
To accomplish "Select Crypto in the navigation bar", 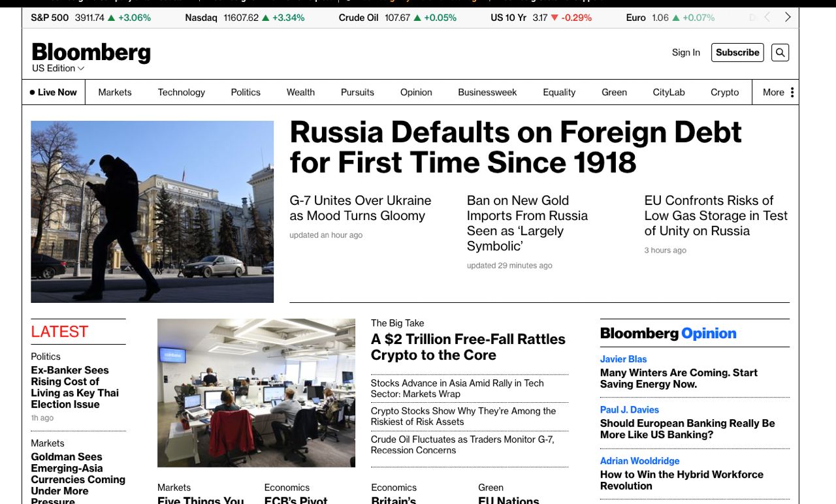I will tap(724, 92).
